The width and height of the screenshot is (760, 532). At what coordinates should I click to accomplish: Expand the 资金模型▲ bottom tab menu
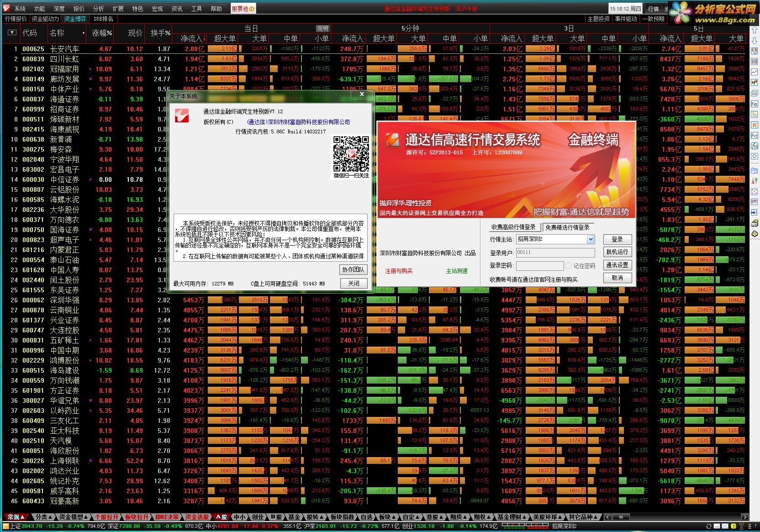73,517
